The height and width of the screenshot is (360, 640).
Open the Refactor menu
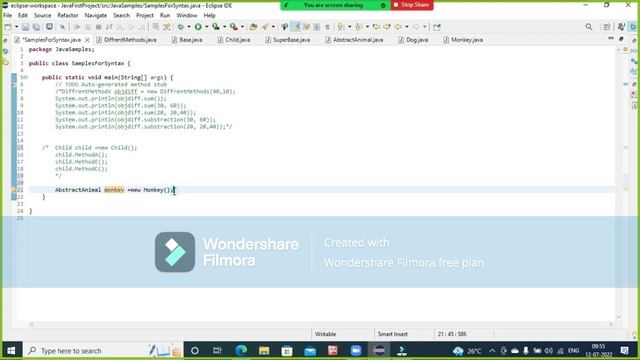[x=68, y=16]
